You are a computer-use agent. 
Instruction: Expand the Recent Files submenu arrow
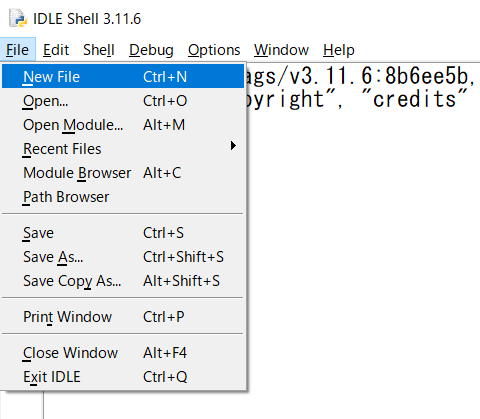point(233,146)
